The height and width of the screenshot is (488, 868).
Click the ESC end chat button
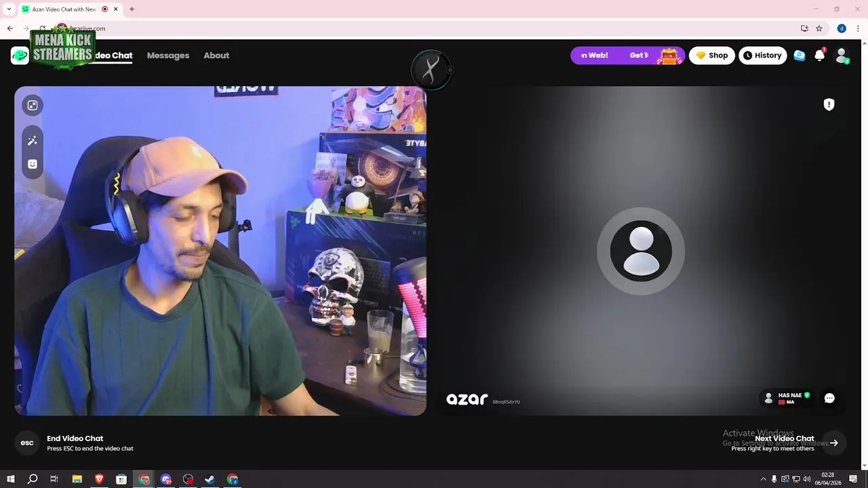(x=27, y=443)
